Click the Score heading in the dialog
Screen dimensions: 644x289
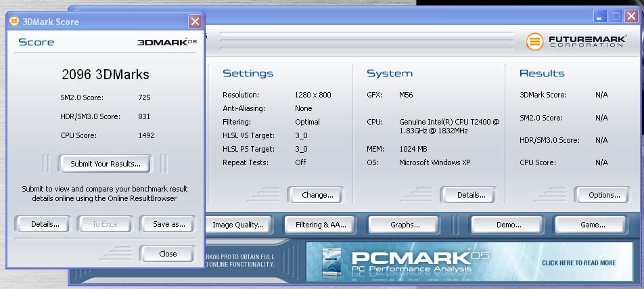[36, 42]
